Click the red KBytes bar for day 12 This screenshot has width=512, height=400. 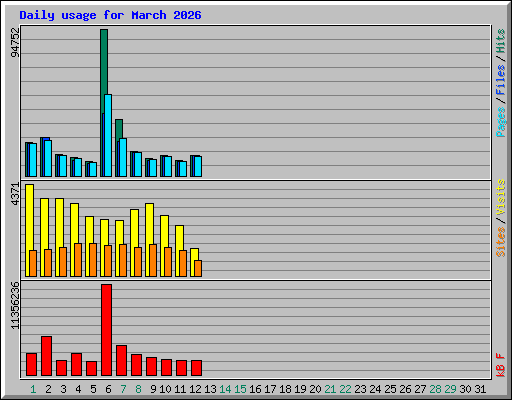[196, 368]
